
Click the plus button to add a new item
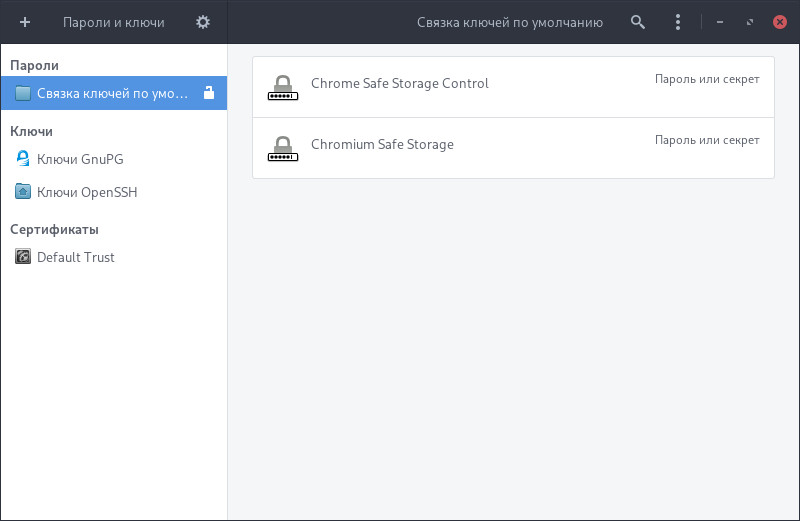click(25, 22)
